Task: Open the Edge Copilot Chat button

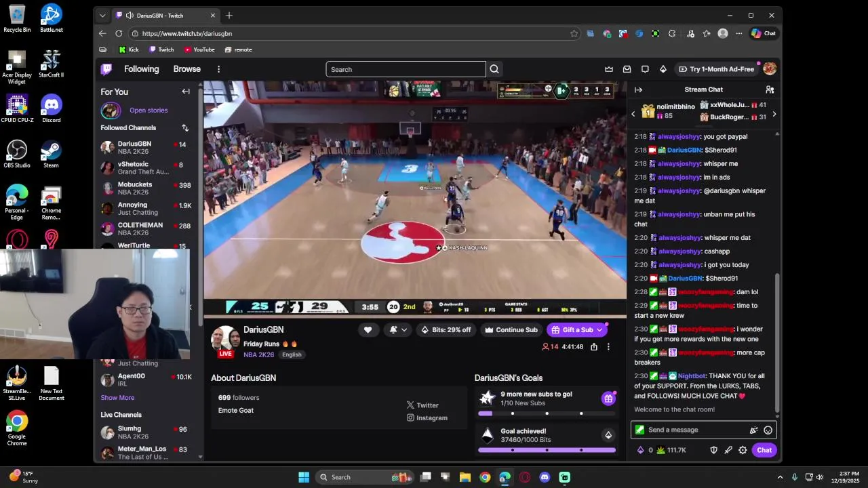Action: 764,33
